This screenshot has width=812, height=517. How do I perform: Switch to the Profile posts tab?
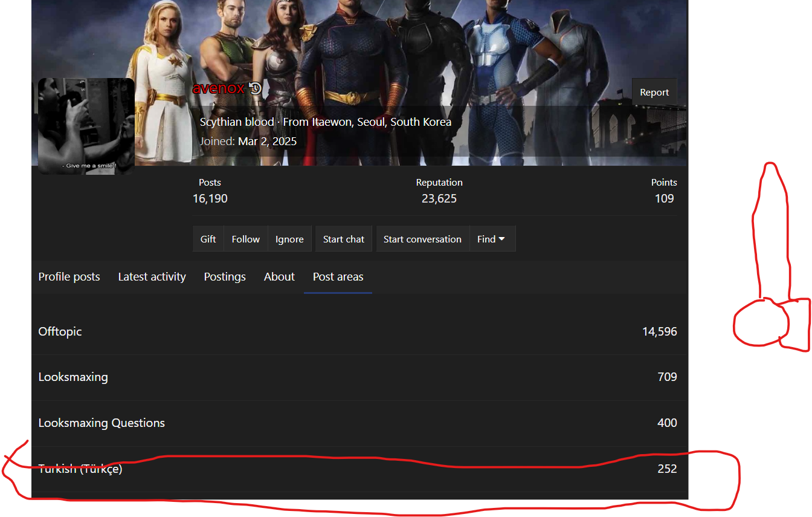69,277
